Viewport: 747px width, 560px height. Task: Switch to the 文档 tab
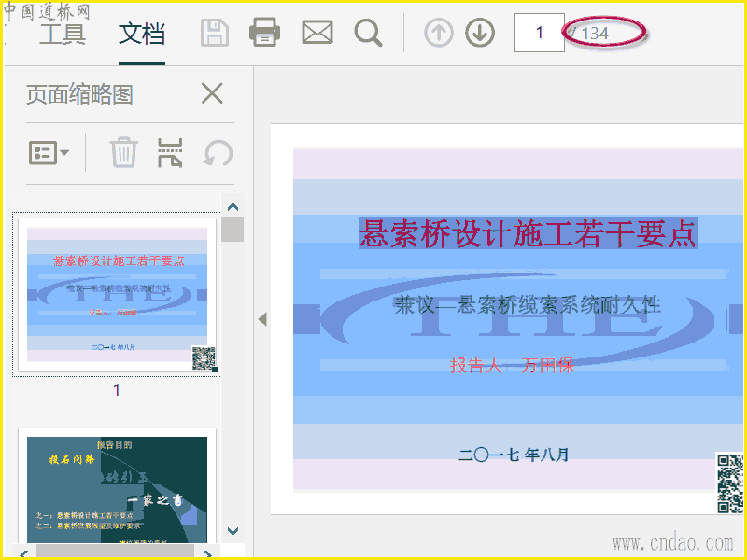(142, 34)
